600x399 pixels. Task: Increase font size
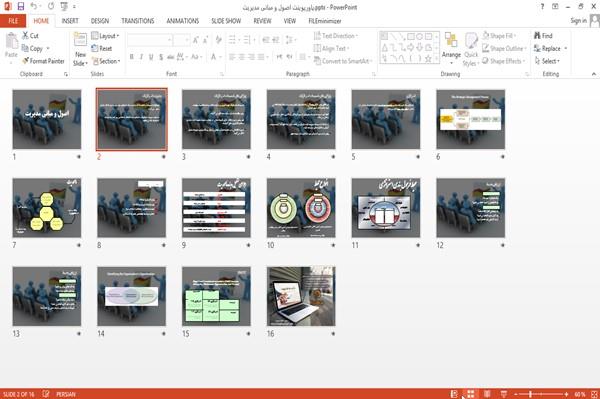point(196,39)
